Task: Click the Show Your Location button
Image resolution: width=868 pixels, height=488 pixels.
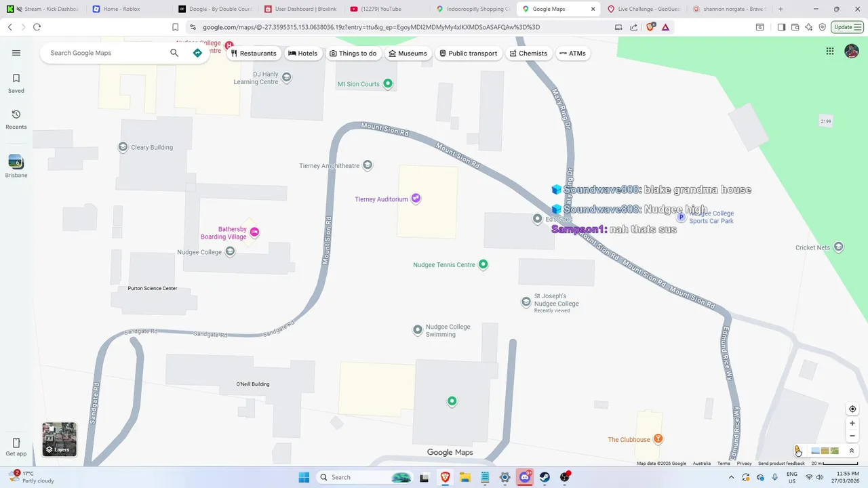Action: 852,409
